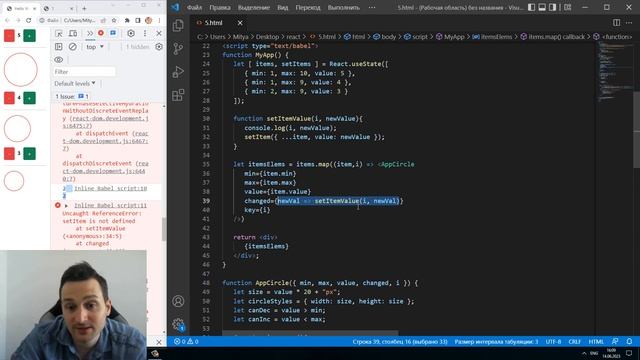Open the Explorer view in VS Code activity bar
Viewport: 640px width, 360px height.
[178, 26]
